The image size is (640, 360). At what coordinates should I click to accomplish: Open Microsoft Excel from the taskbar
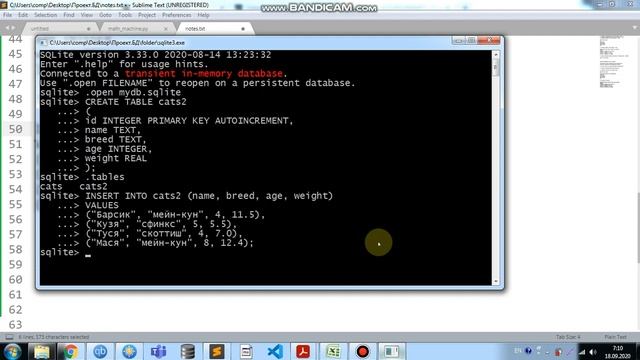(x=333, y=351)
